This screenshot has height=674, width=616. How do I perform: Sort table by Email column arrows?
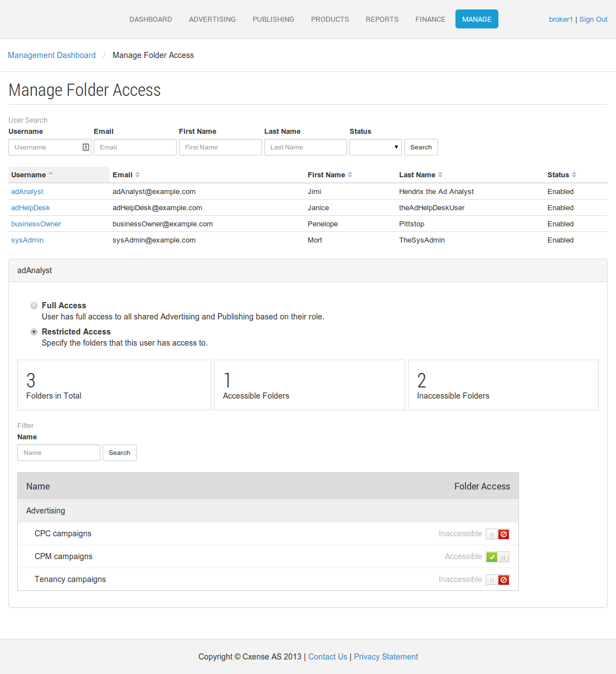click(x=138, y=175)
